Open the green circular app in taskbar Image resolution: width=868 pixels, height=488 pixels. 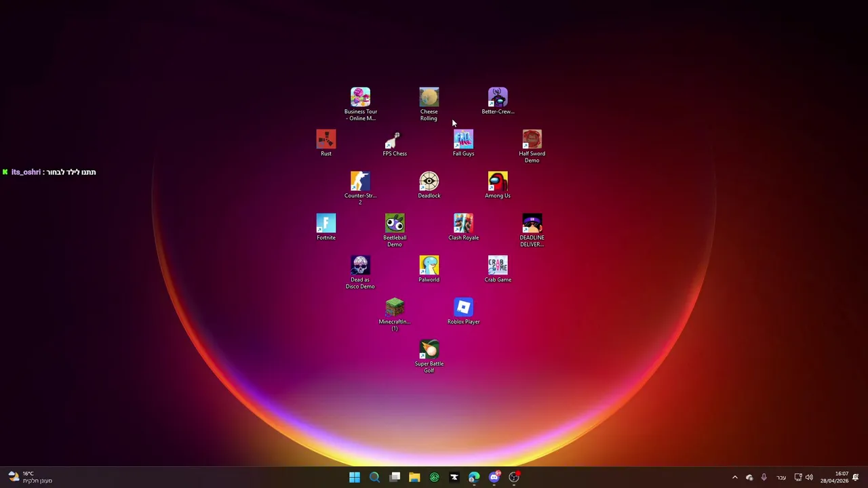[434, 477]
